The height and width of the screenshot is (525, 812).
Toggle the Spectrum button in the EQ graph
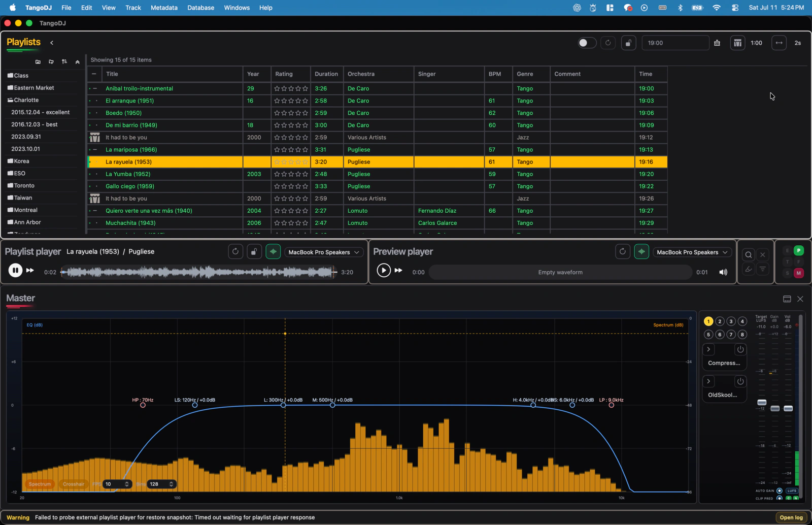pos(40,484)
